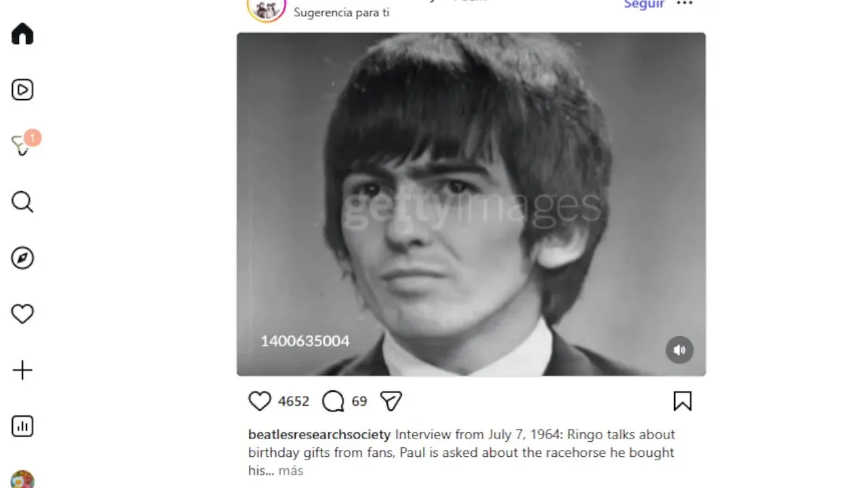Share the post via paper-plane icon
This screenshot has width=868, height=488.
[x=391, y=401]
